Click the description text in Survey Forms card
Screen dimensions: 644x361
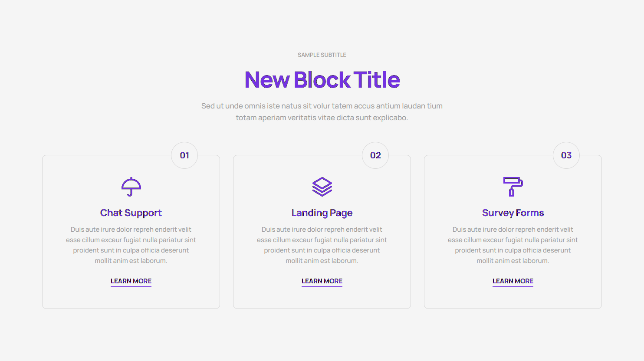[x=513, y=245]
